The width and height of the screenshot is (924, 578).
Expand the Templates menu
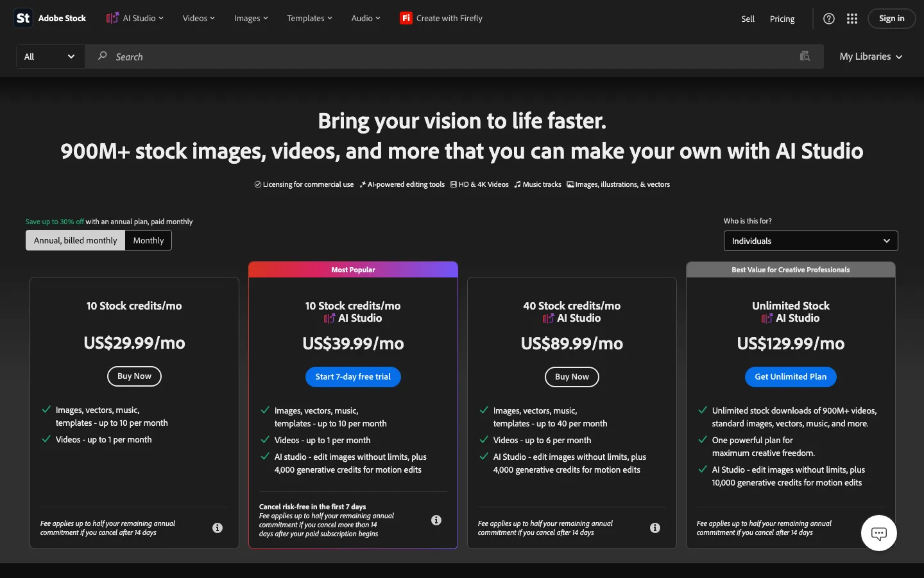(x=310, y=18)
